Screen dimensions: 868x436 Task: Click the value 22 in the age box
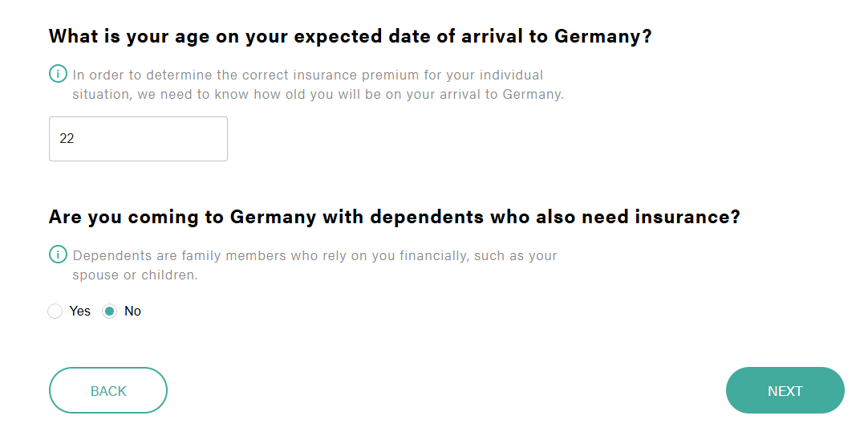pyautogui.click(x=67, y=139)
